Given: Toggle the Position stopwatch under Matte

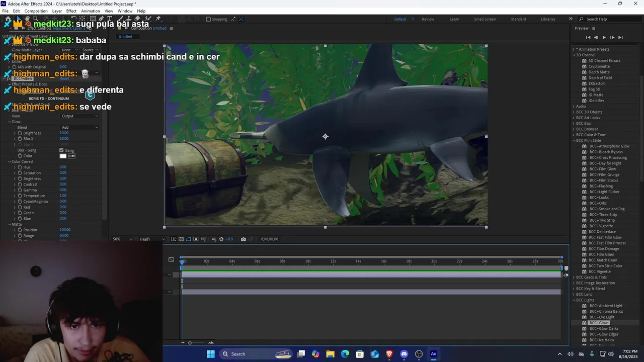Looking at the screenshot, I should pos(19,230).
